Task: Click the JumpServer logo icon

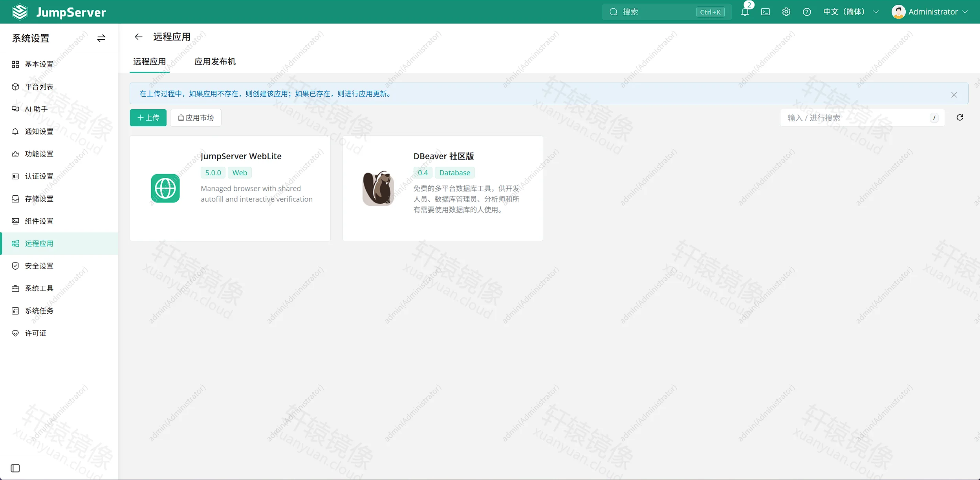Action: coord(20,12)
